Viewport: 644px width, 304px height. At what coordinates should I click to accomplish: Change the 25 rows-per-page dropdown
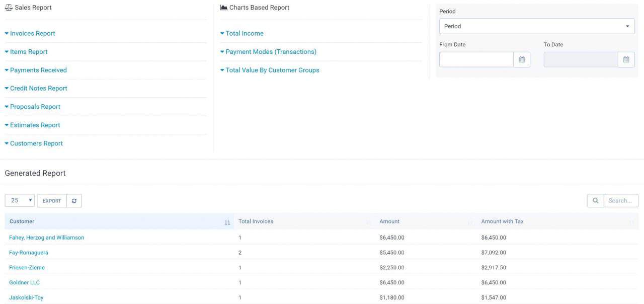pyautogui.click(x=20, y=200)
